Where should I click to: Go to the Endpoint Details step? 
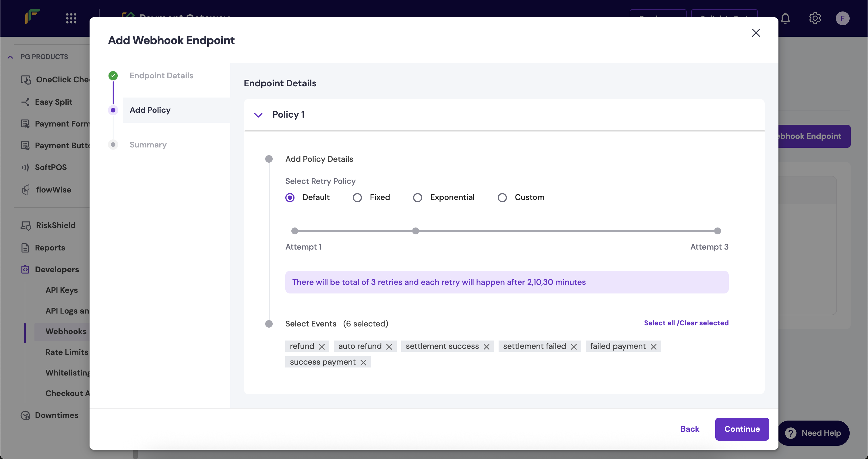(161, 75)
